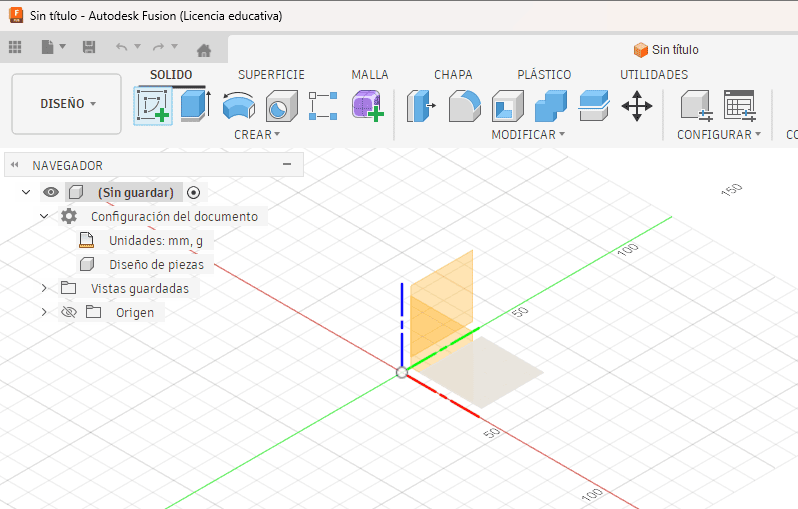Viewport: 798px width, 509px height.
Task: Select the Combine tool
Action: click(x=551, y=106)
